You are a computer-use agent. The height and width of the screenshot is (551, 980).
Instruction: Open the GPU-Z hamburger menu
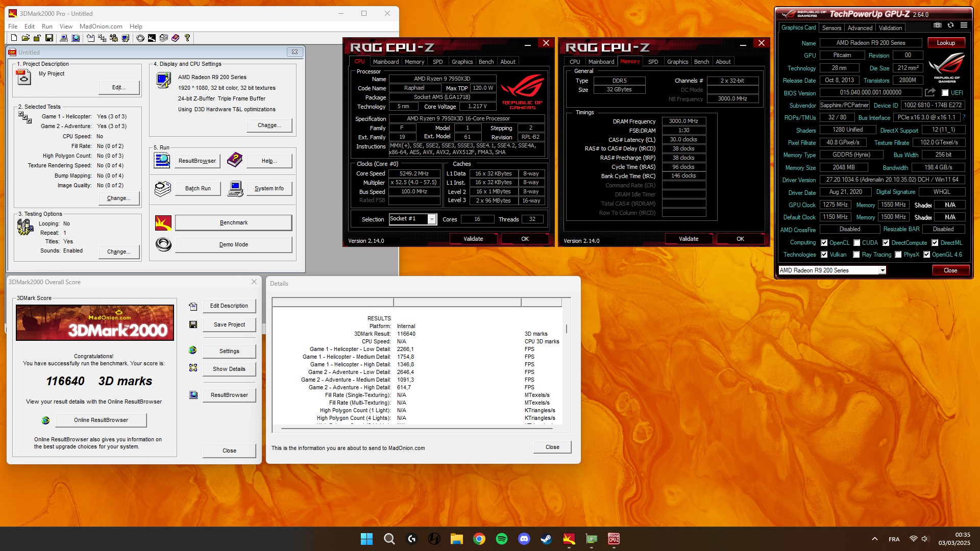point(964,25)
